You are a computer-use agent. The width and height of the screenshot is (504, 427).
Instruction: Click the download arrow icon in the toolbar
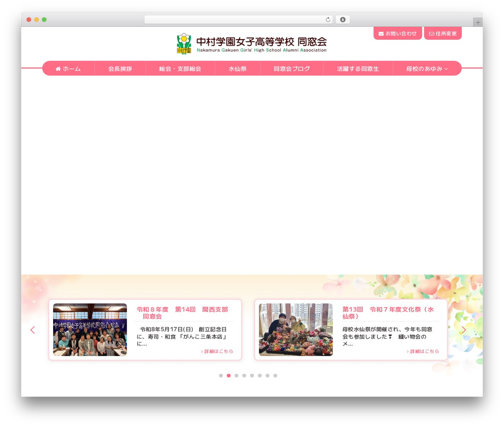pyautogui.click(x=343, y=20)
